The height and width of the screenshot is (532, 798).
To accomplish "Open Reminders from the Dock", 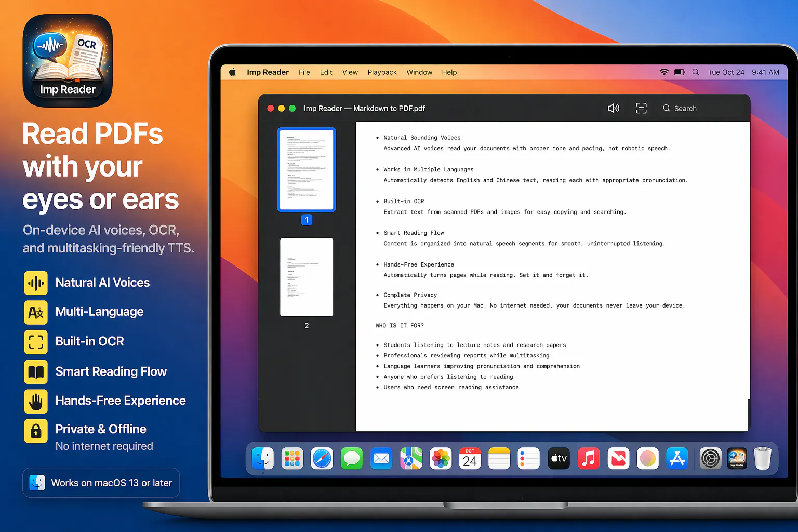I will [529, 458].
